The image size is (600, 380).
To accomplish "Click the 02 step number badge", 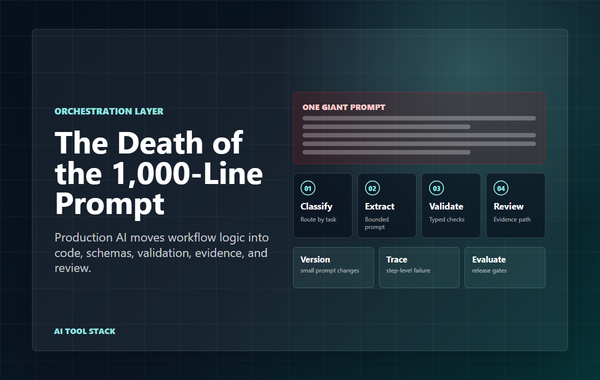I will click(x=372, y=188).
